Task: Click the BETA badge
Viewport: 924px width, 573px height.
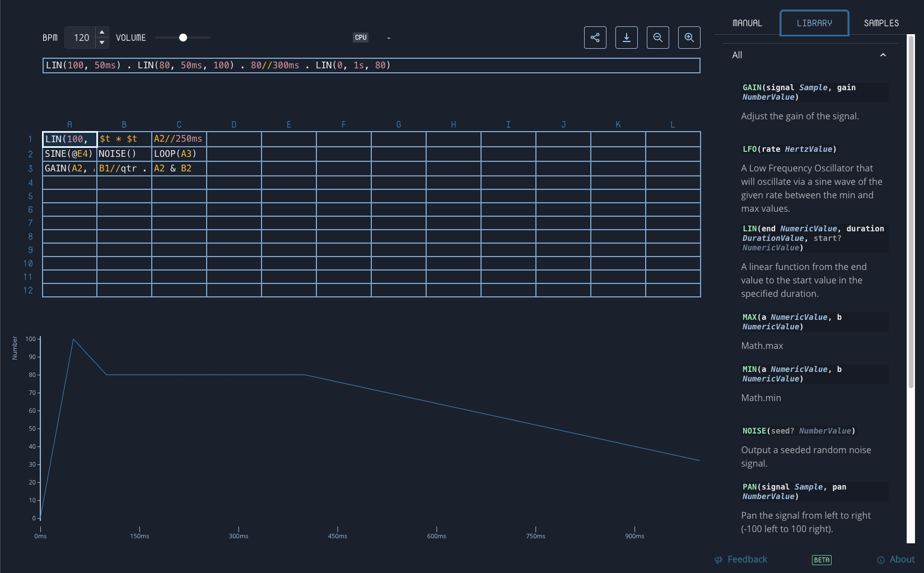Action: click(x=822, y=560)
